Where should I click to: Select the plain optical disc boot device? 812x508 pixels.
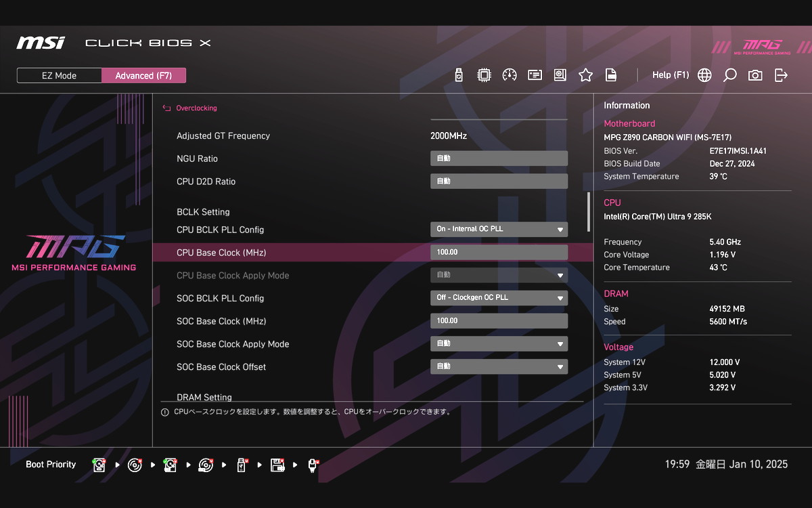tap(135, 465)
